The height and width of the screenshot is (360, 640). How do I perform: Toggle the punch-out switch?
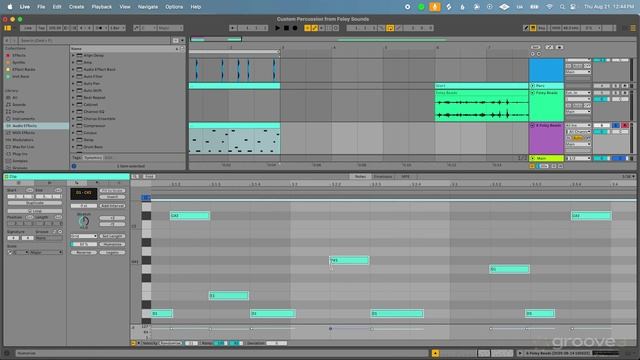click(399, 28)
